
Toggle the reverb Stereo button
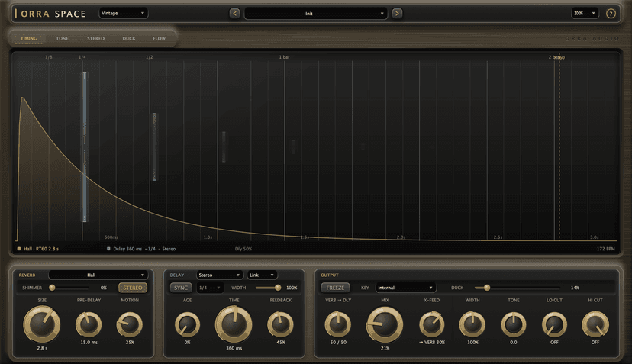click(133, 288)
